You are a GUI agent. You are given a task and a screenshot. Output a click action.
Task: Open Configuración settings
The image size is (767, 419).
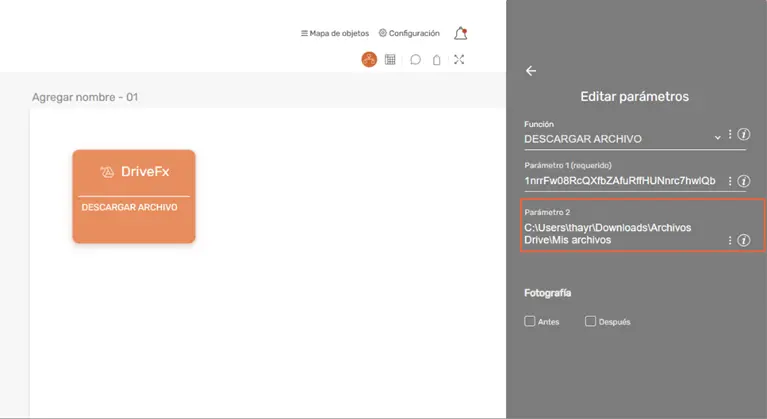[x=409, y=33]
